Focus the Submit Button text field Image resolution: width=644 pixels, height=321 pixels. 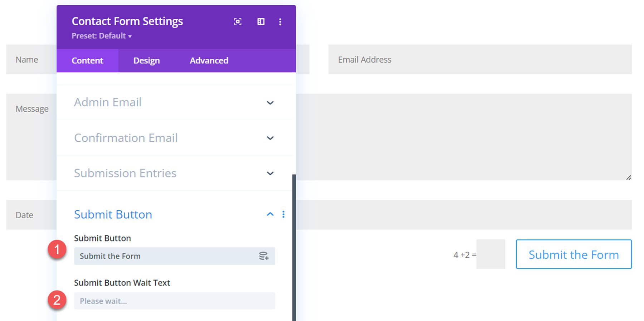[174, 256]
